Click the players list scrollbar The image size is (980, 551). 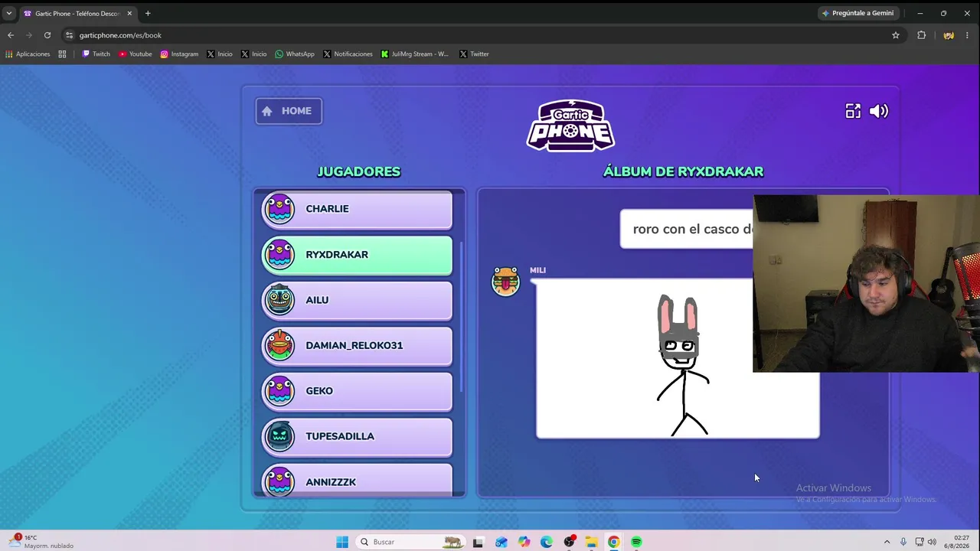[462, 316]
